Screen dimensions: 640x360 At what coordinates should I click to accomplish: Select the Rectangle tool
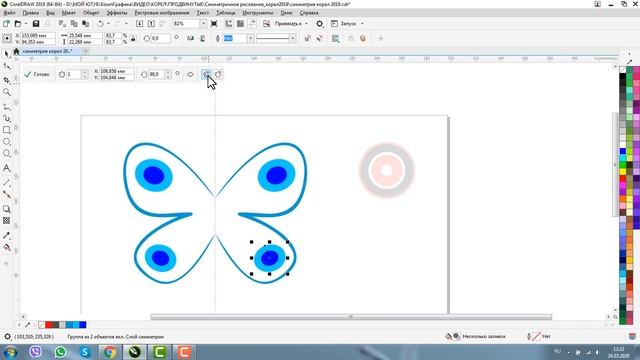coord(7,130)
